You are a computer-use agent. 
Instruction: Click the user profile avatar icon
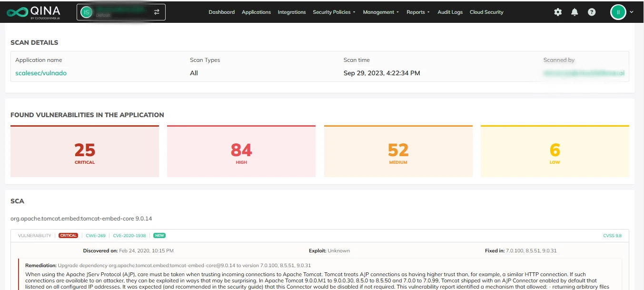(x=618, y=12)
